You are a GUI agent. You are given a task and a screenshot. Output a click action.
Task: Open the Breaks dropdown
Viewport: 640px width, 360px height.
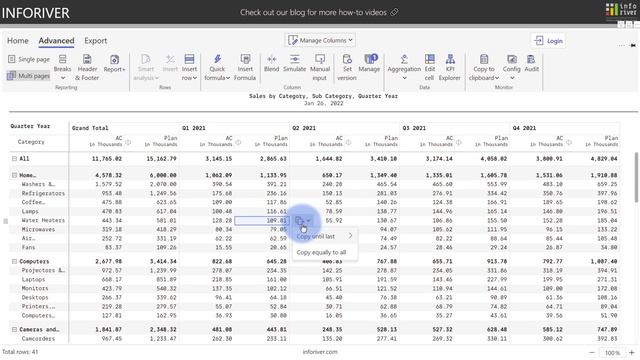coord(62,68)
